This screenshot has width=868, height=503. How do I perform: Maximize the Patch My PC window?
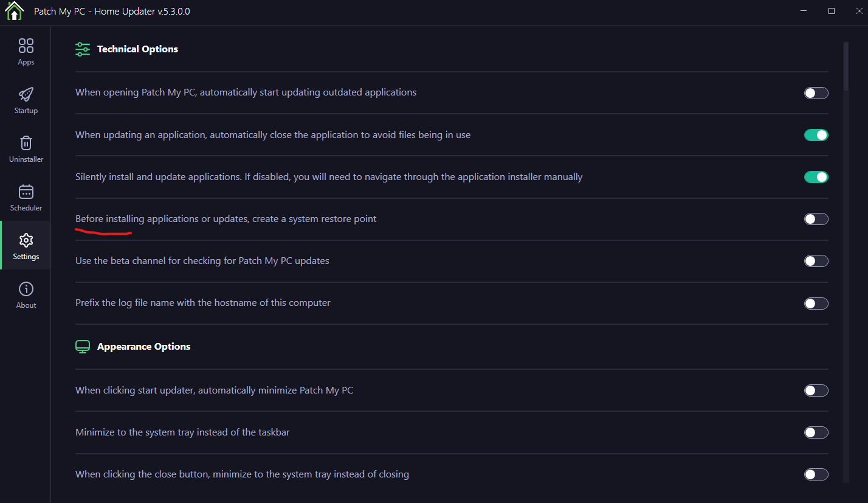click(832, 11)
